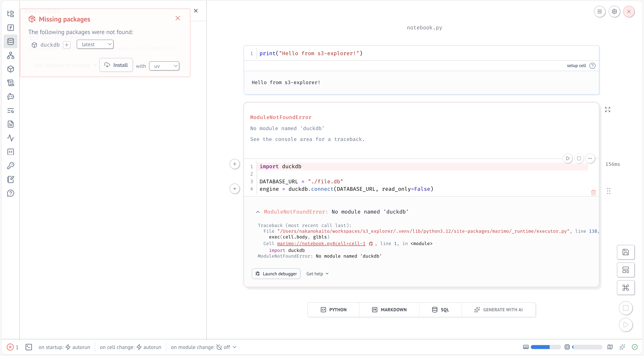Toggle the terminal panel in status bar
This screenshot has width=644, height=356.
coord(29,347)
